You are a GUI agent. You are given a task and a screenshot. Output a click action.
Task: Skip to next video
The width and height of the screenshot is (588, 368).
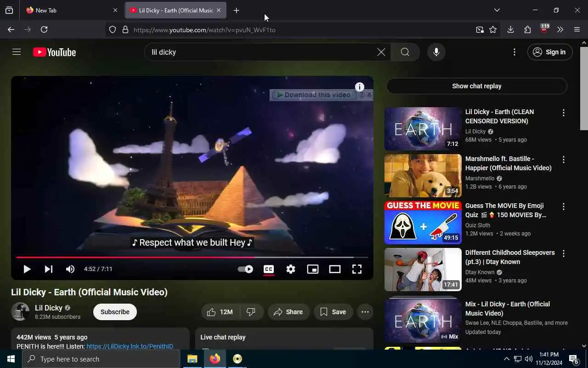[x=48, y=269]
